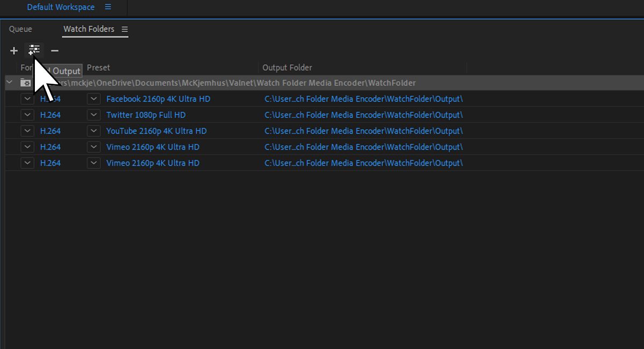This screenshot has height=349, width=644.
Task: Open the watch folder settings sliders icon
Action: click(34, 50)
